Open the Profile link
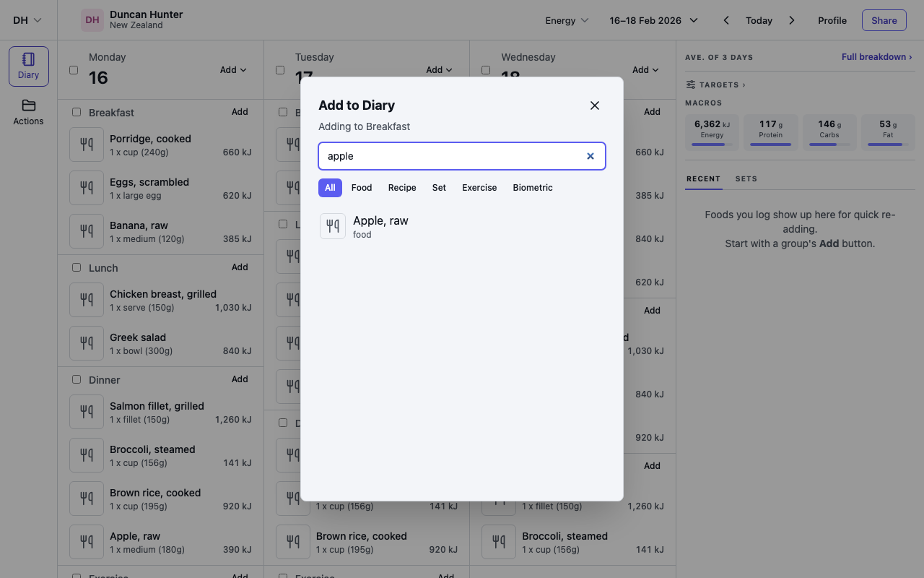Viewport: 924px width, 578px height. 832,20
